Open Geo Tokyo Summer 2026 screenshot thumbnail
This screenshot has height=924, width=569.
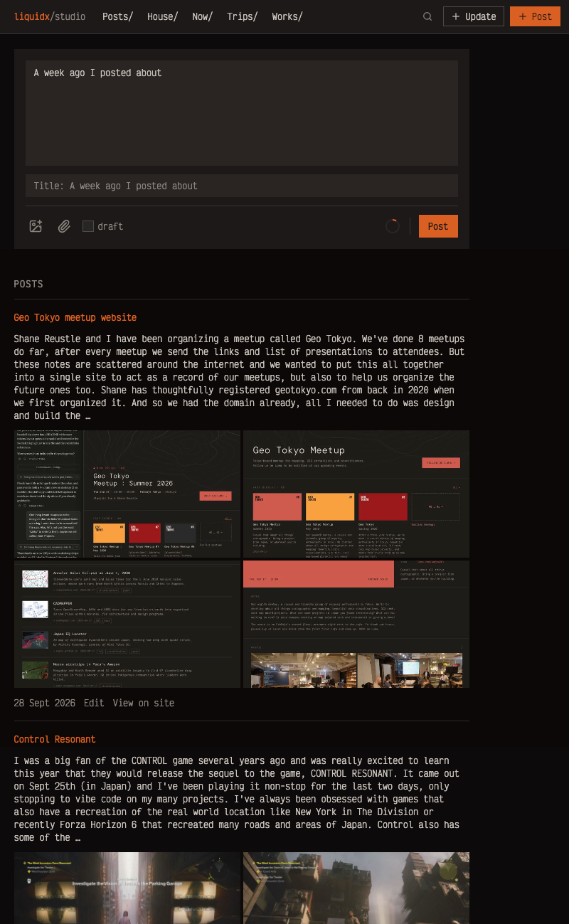click(x=127, y=494)
